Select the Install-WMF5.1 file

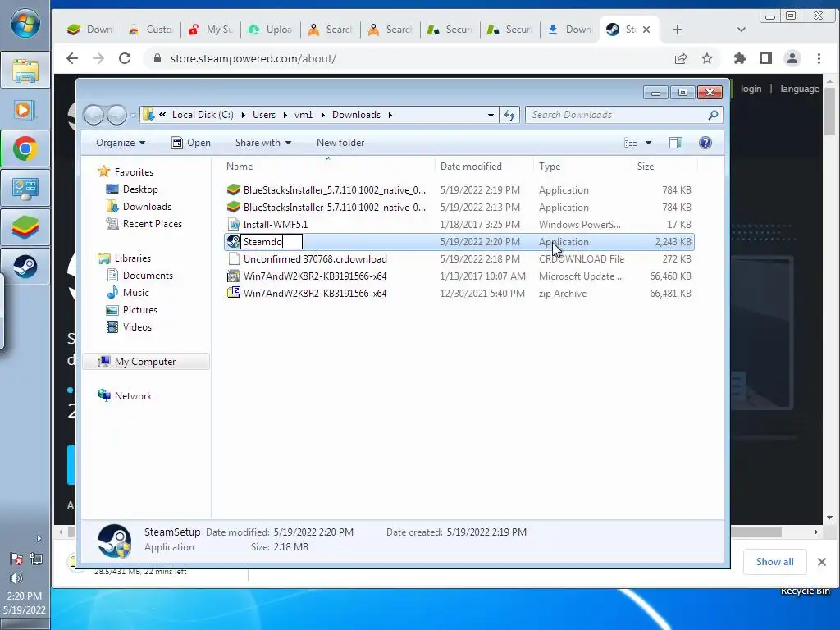point(459,225)
